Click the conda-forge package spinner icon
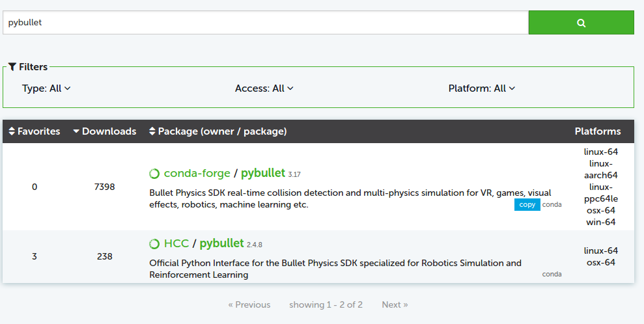644x324 pixels. (x=154, y=174)
